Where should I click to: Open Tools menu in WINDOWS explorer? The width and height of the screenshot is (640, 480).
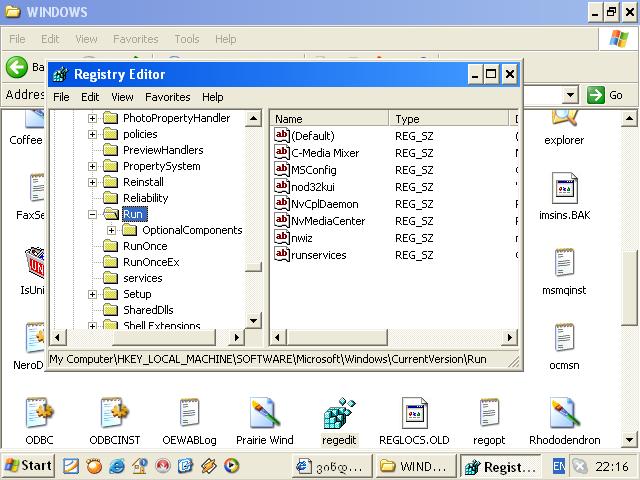(x=187, y=39)
